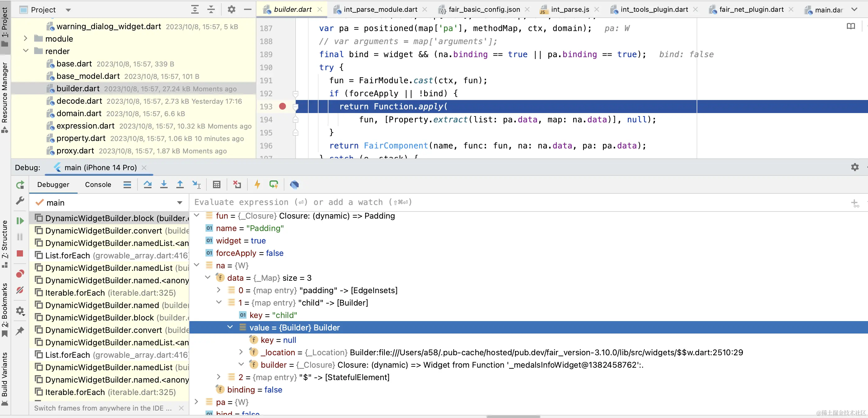This screenshot has width=868, height=418.
Task: Open main thread selector dropdown
Action: pos(180,202)
